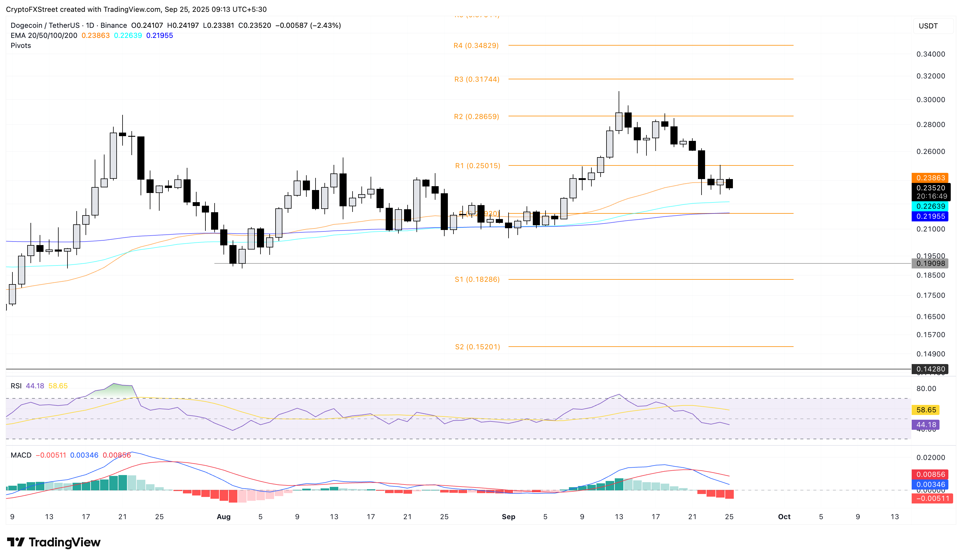Click the cyan 0.22639 EMA price tag
962x560 pixels.
(x=930, y=206)
